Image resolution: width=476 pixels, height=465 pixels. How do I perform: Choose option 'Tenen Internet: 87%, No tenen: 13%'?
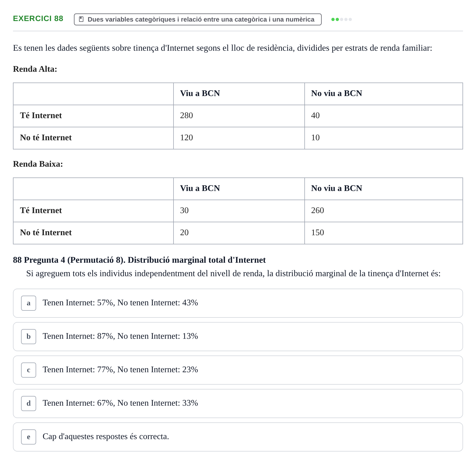[x=238, y=337]
